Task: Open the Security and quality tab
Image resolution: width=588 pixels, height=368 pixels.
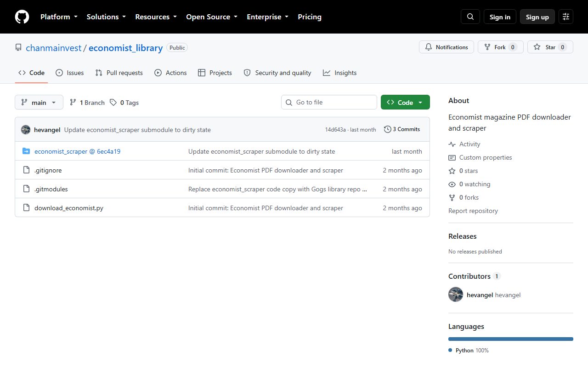Action: pyautogui.click(x=277, y=73)
